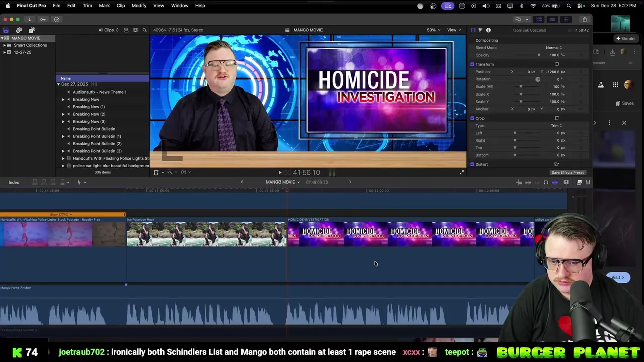644x362 pixels.
Task: Open the Clip menu
Action: pyautogui.click(x=121, y=6)
